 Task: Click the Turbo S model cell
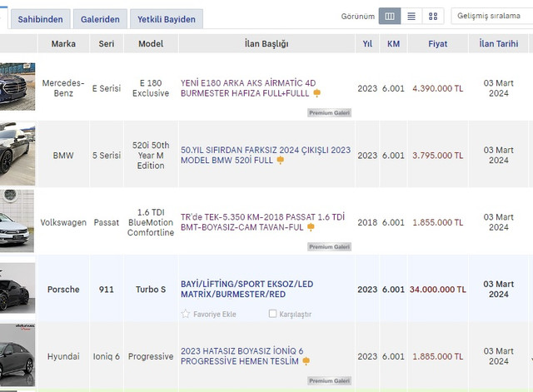pos(151,290)
